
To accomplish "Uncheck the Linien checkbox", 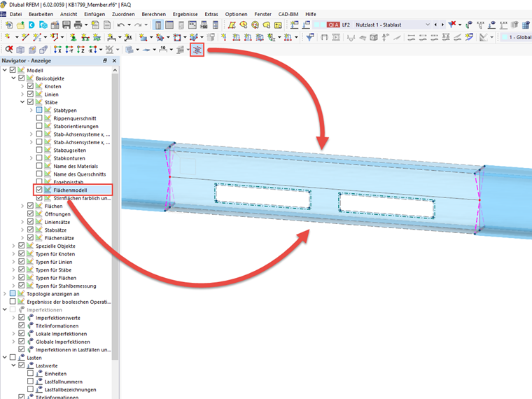I will [x=30, y=94].
